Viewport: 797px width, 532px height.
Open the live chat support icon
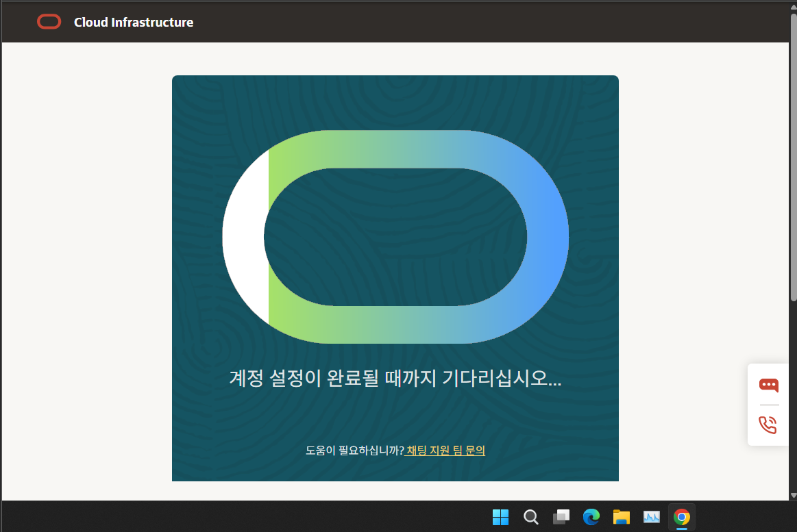click(x=768, y=385)
